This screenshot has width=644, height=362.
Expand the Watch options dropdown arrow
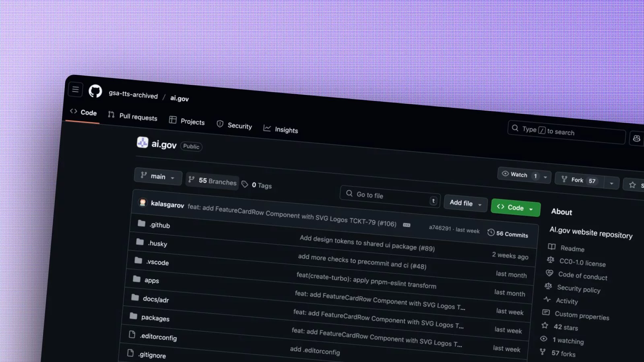tap(545, 177)
